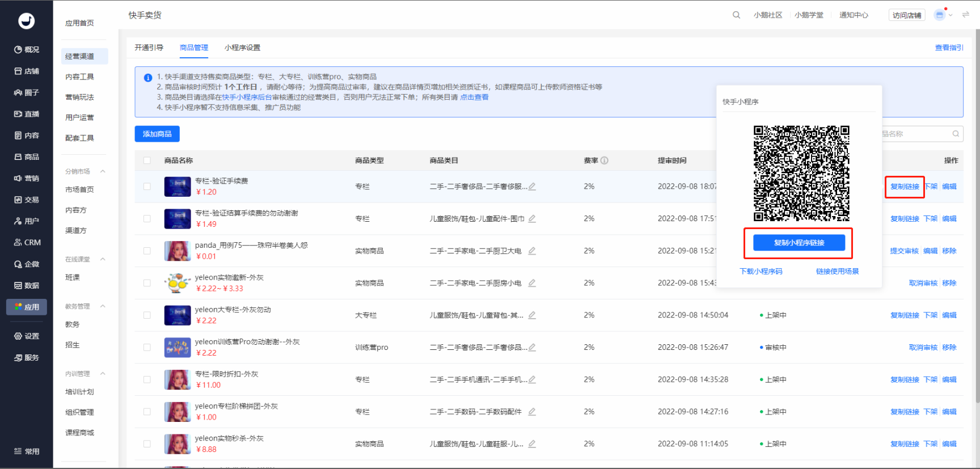Check the box for 专栏-验证结算手续费的勿动谢谢
Viewport: 980px width, 469px height.
tap(147, 219)
